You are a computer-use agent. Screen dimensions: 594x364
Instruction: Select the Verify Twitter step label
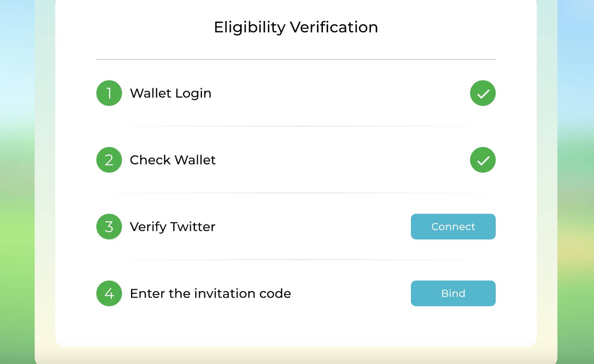173,227
